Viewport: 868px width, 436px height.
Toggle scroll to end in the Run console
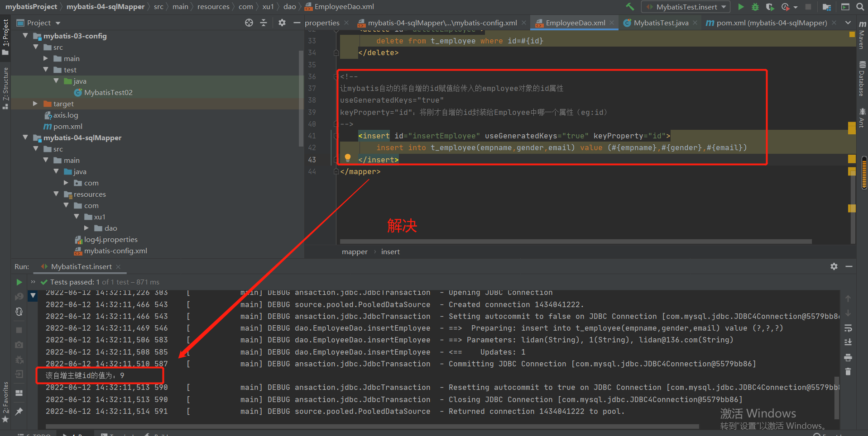[848, 342]
